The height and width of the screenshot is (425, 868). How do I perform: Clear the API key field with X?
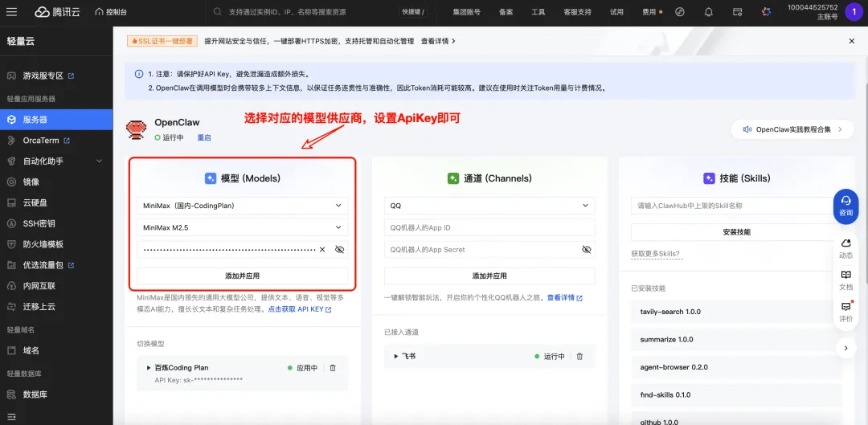[322, 250]
